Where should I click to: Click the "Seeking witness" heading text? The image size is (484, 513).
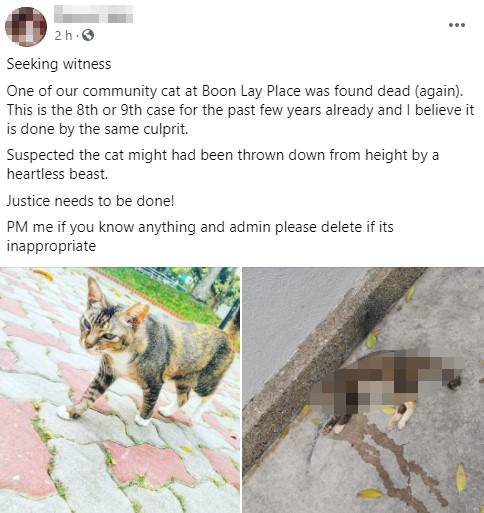pyautogui.click(x=59, y=64)
